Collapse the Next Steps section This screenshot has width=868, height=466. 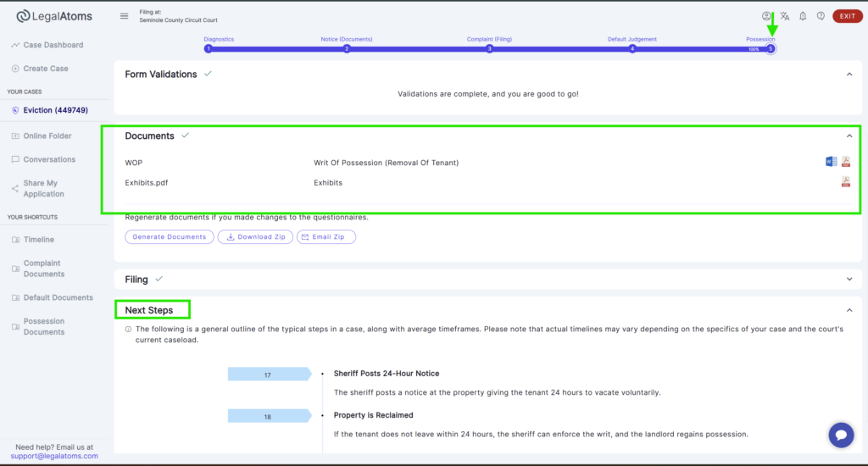point(849,310)
